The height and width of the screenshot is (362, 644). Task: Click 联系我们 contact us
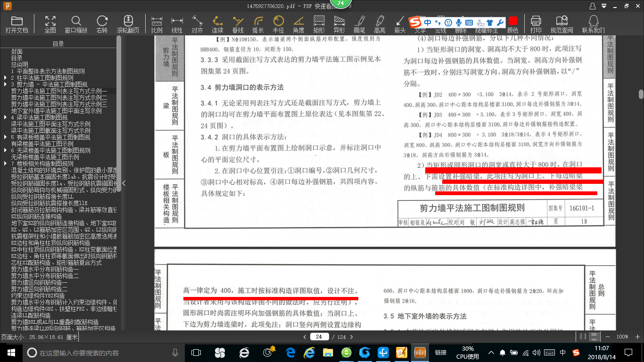tap(593, 25)
